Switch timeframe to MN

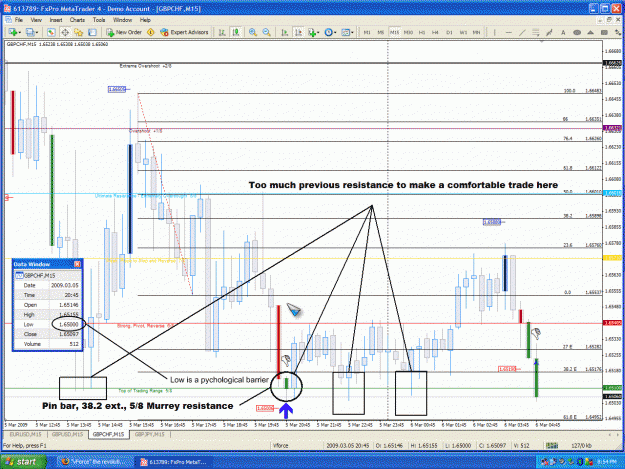click(x=476, y=32)
